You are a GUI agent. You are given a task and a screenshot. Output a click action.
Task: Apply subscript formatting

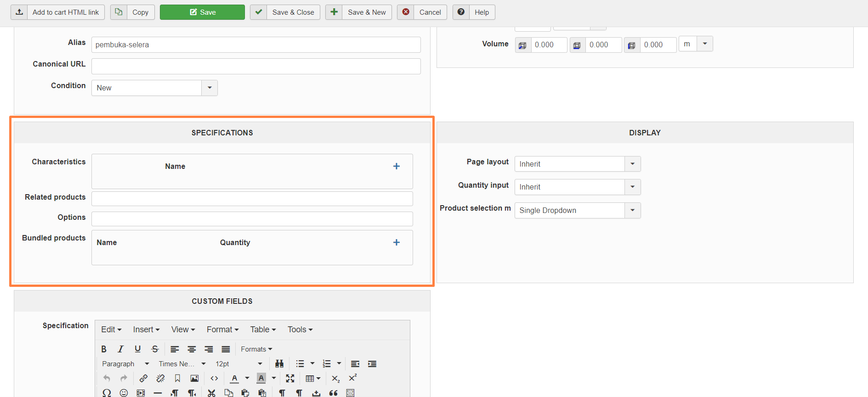click(336, 378)
